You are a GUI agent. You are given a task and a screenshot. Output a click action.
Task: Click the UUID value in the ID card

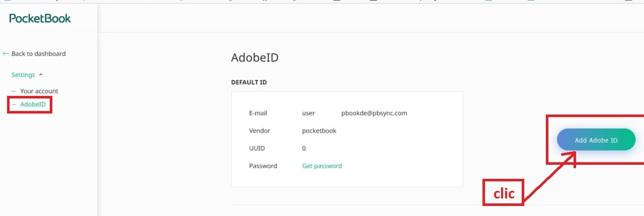(304, 148)
